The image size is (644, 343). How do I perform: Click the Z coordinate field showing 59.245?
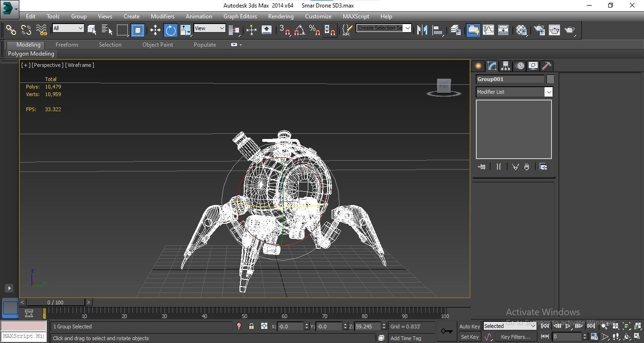[368, 326]
